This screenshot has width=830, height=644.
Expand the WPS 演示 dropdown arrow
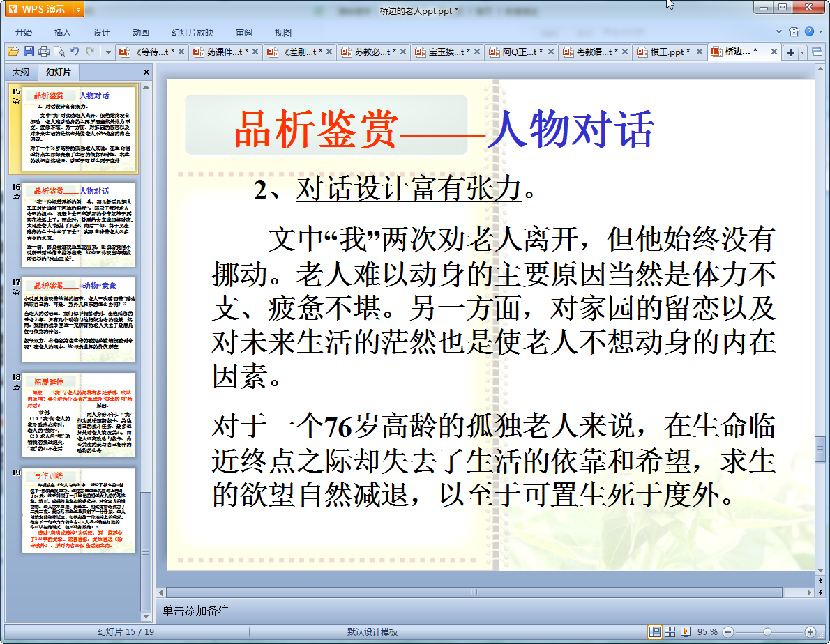click(x=78, y=9)
